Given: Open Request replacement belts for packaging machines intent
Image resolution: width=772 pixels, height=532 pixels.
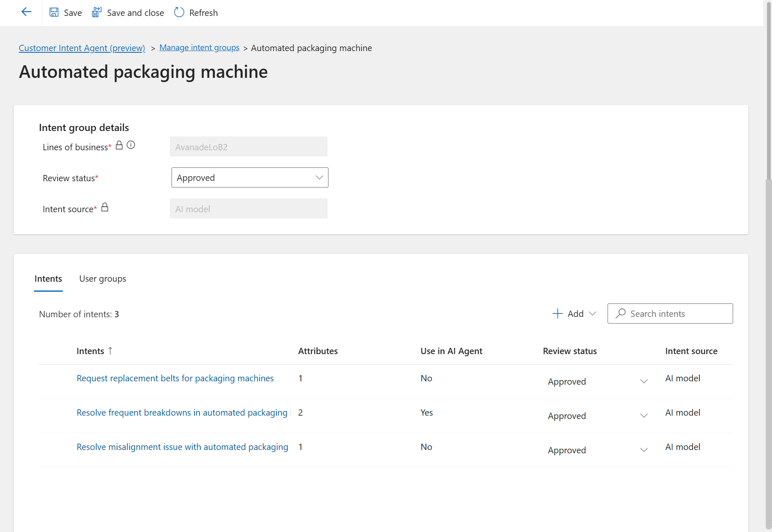Looking at the screenshot, I should pyautogui.click(x=175, y=378).
